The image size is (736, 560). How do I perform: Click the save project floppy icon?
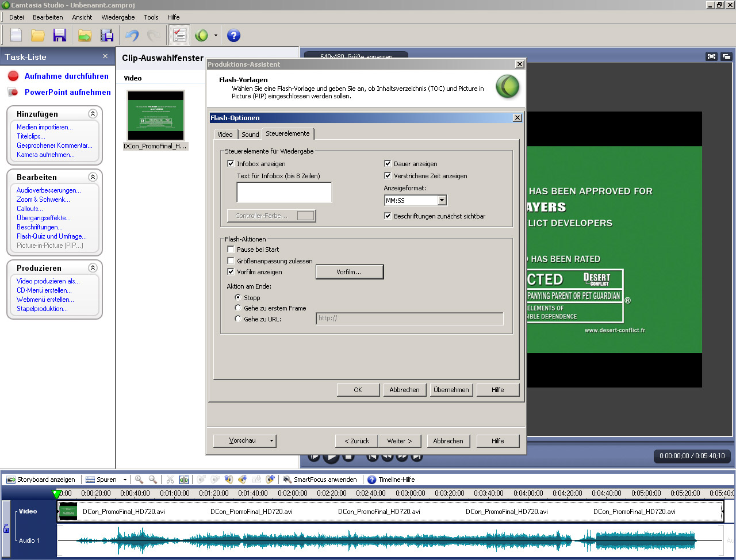(x=60, y=36)
